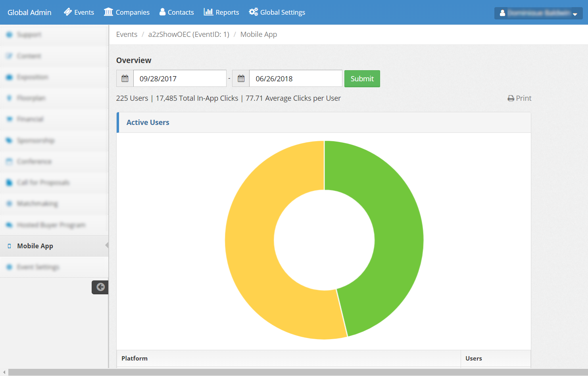
Task: Click the start date field 09/28/2017
Action: pyautogui.click(x=180, y=79)
